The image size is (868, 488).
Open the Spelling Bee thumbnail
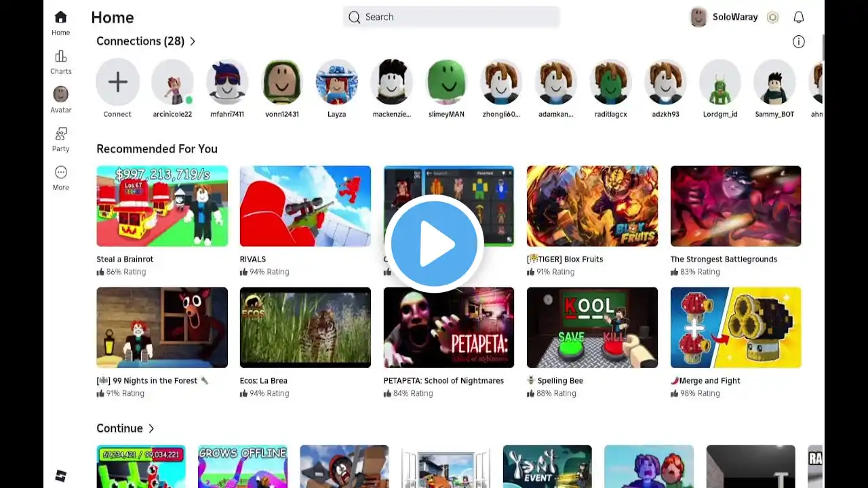click(592, 327)
